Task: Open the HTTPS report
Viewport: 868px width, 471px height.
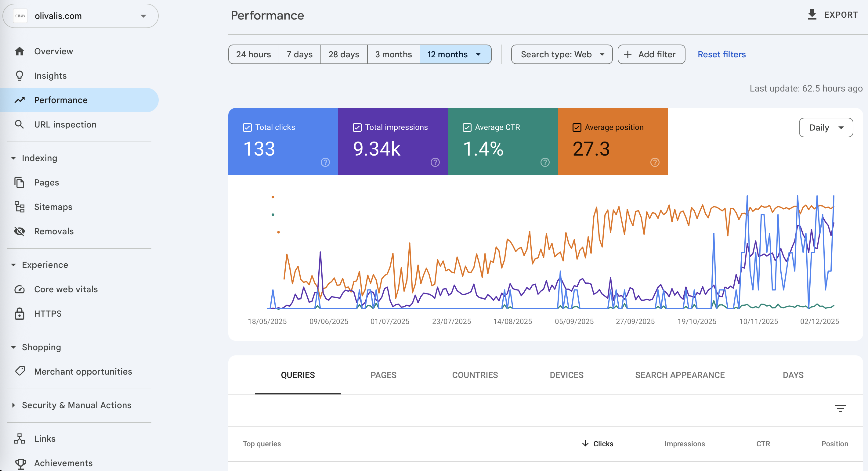Action: tap(48, 313)
